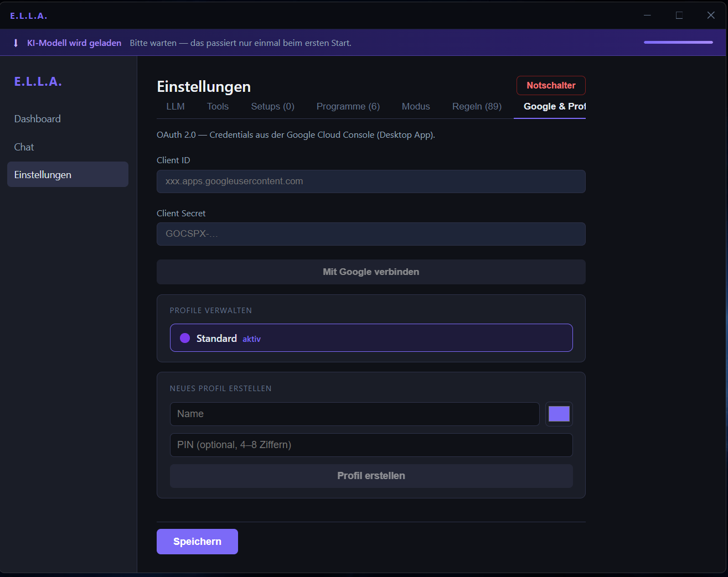Click the PIN optional input field
Image resolution: width=728 pixels, height=577 pixels.
pos(371,445)
